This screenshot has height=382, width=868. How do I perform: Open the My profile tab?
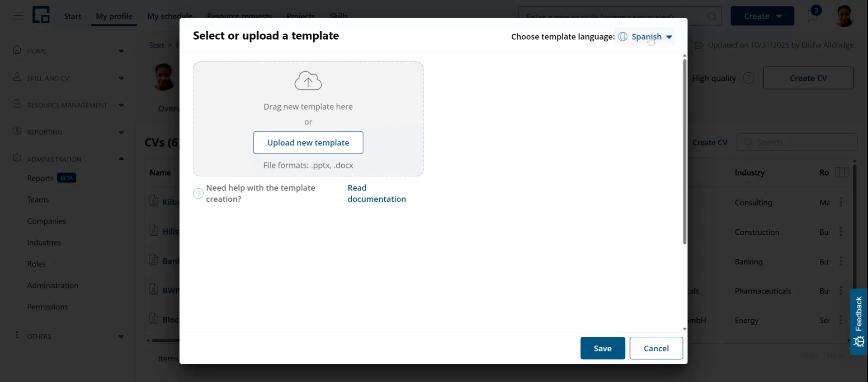(x=114, y=16)
